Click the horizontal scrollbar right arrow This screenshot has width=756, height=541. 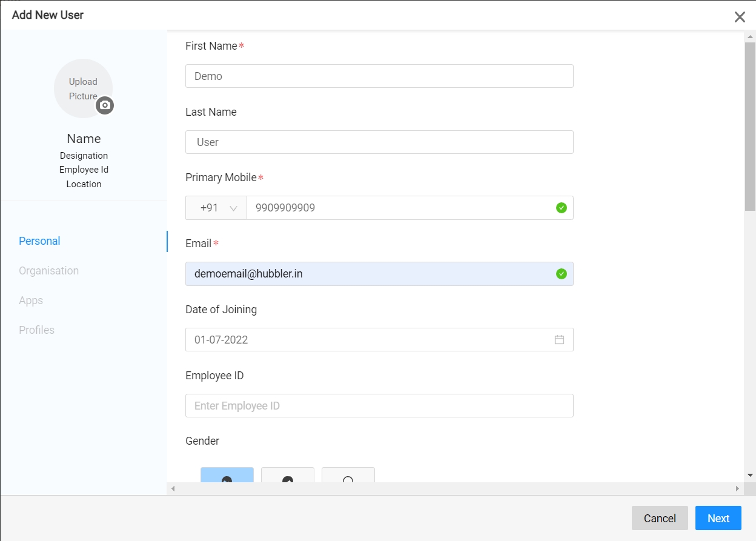[737, 488]
